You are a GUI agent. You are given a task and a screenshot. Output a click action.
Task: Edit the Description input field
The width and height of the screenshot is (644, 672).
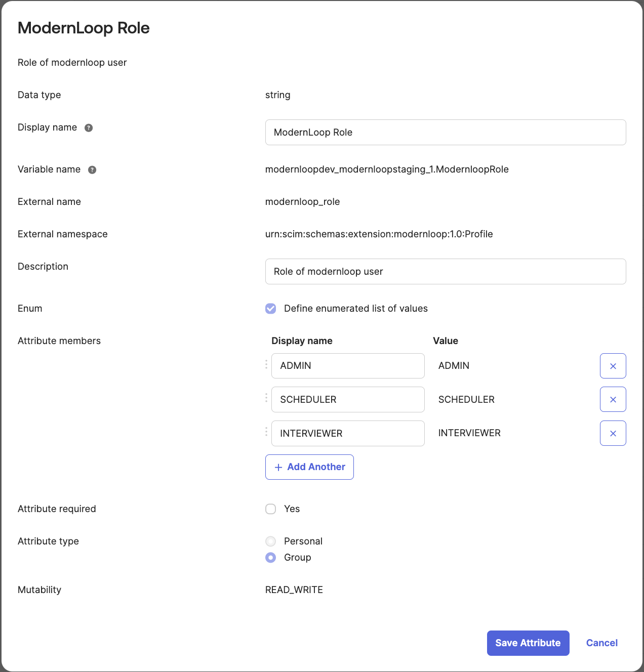446,272
